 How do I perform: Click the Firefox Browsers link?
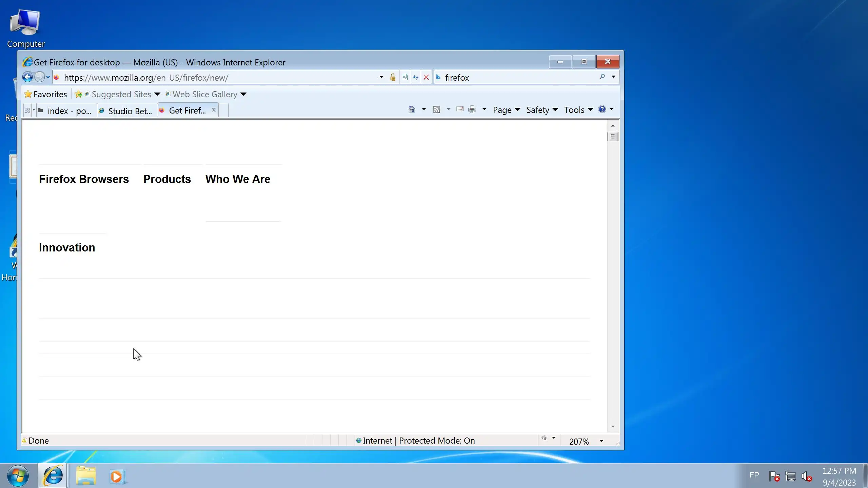coord(84,179)
